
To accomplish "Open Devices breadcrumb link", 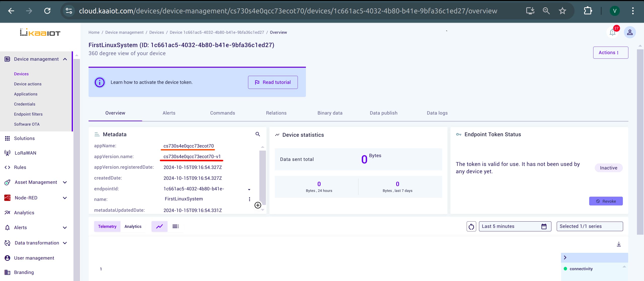I will [156, 32].
